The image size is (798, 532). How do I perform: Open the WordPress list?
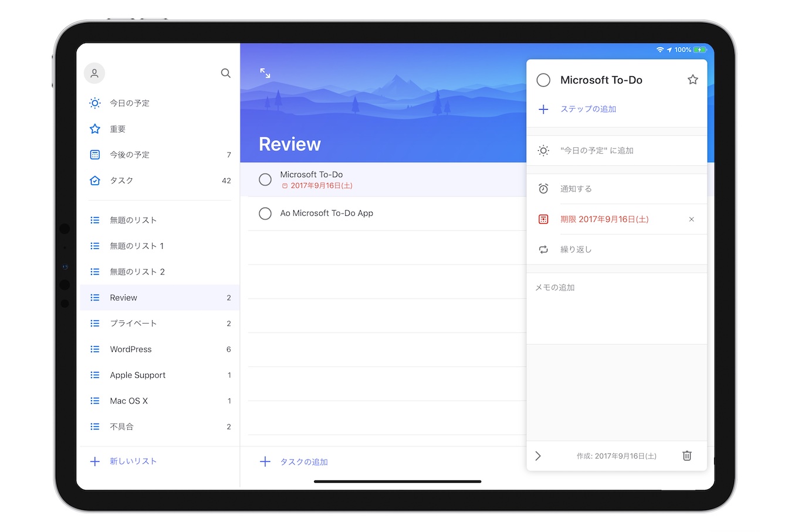pos(159,350)
